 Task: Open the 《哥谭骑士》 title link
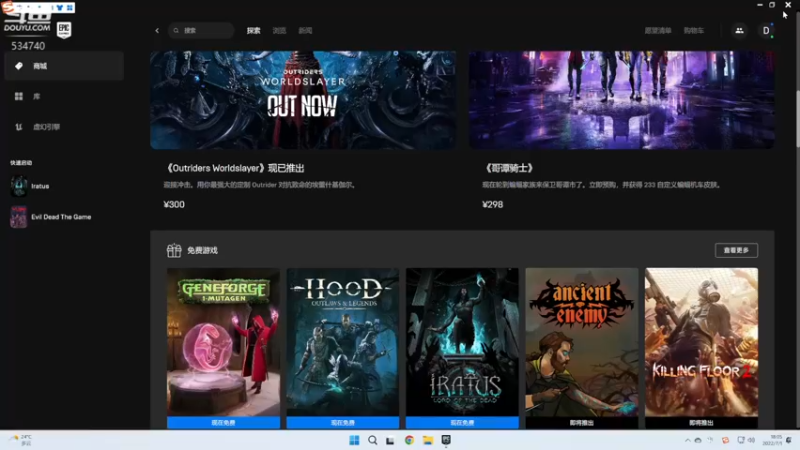(508, 168)
